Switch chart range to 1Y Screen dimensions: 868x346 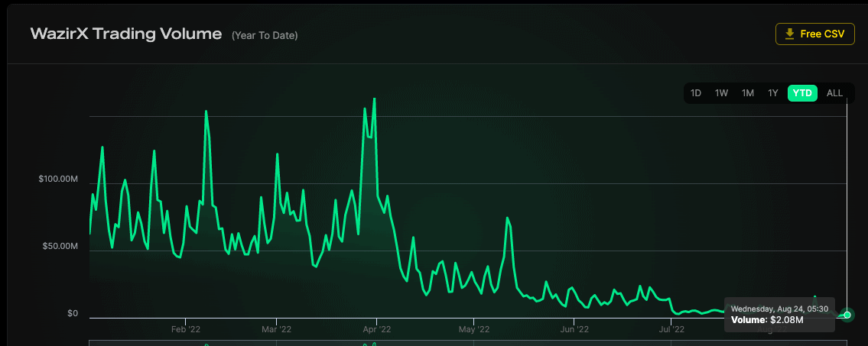pos(773,93)
